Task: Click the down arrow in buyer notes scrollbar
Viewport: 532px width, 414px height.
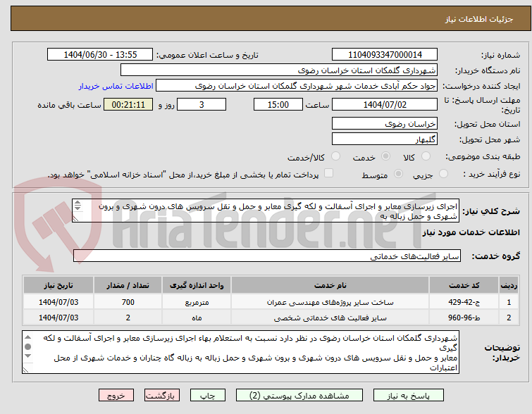Action: point(27,356)
